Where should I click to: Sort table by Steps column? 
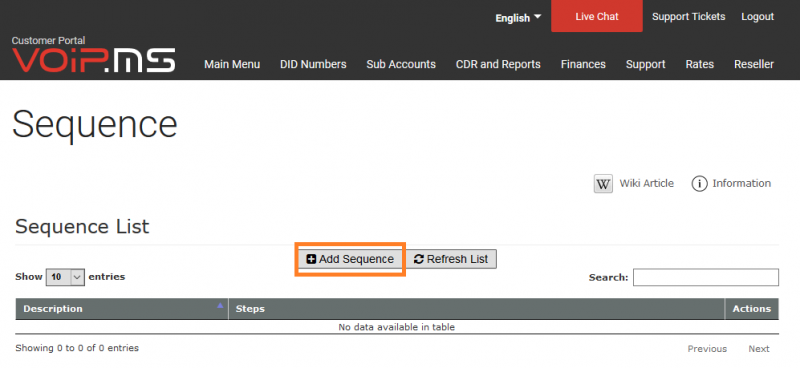[x=477, y=309]
